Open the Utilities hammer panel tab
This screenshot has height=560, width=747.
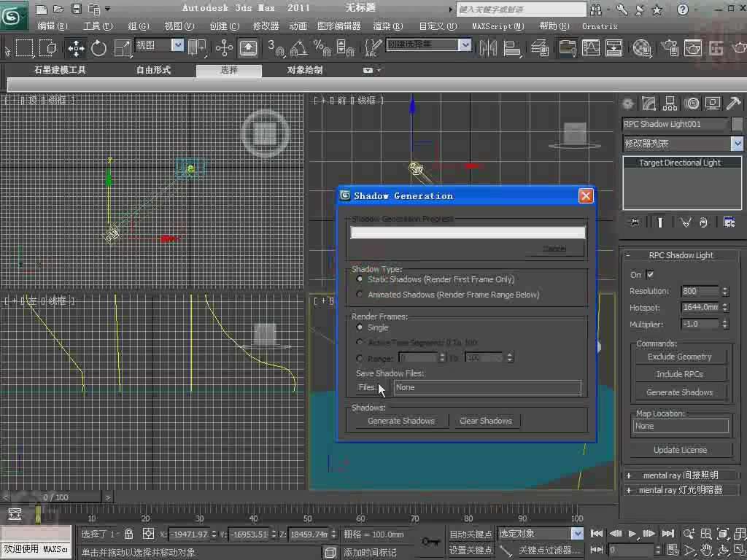(x=734, y=104)
